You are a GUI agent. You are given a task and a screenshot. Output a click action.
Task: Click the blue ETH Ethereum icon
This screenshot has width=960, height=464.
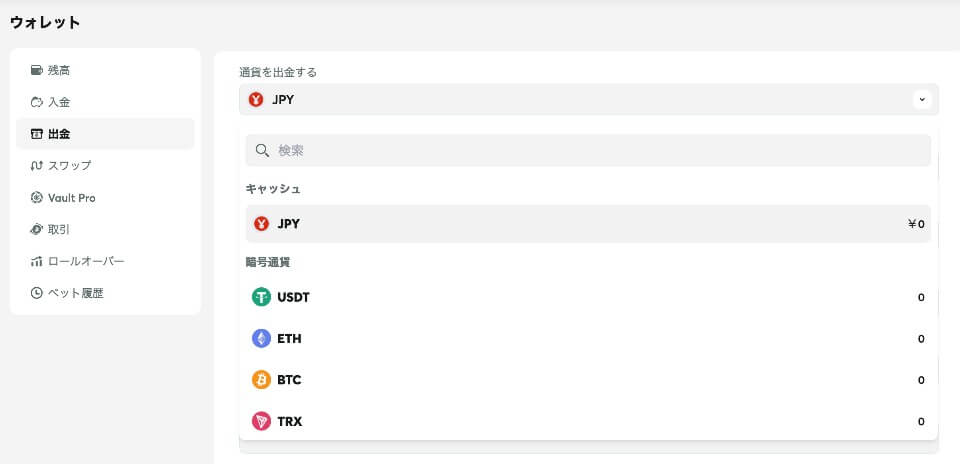[x=262, y=339]
